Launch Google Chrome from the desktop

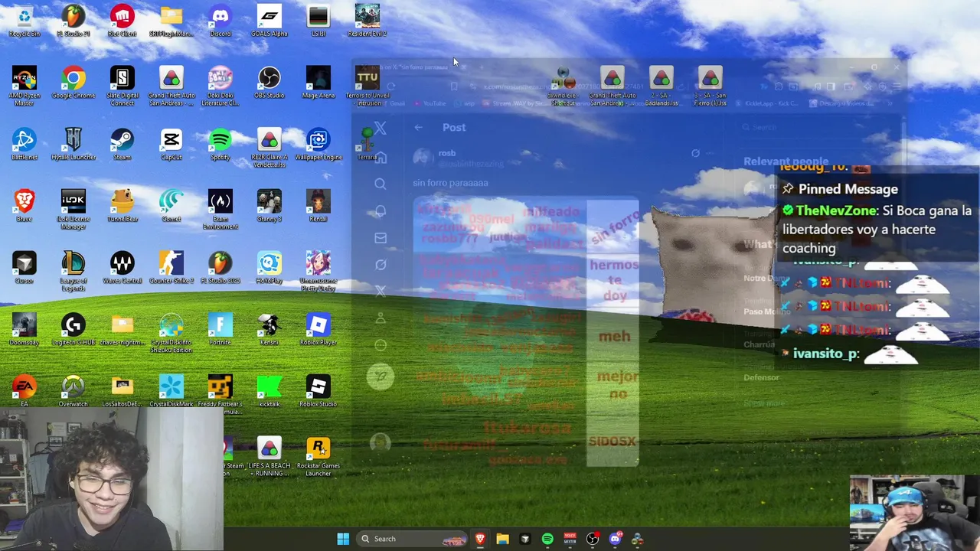coord(73,83)
